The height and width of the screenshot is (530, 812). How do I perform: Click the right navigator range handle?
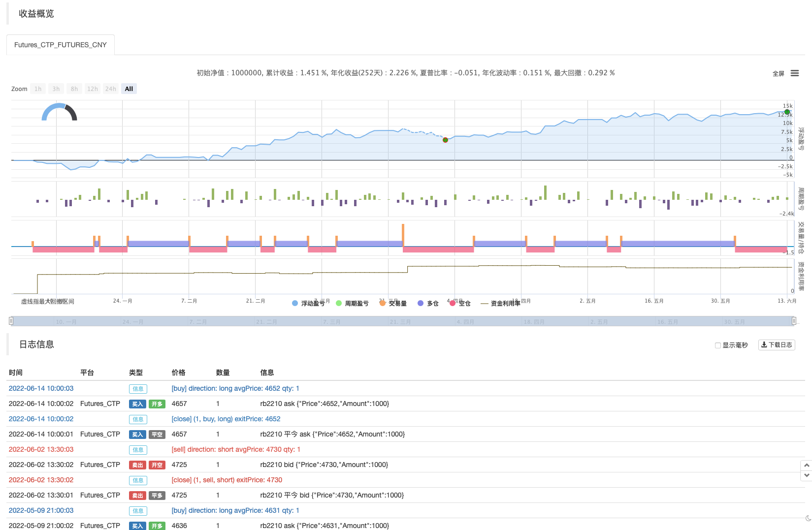[x=794, y=321]
